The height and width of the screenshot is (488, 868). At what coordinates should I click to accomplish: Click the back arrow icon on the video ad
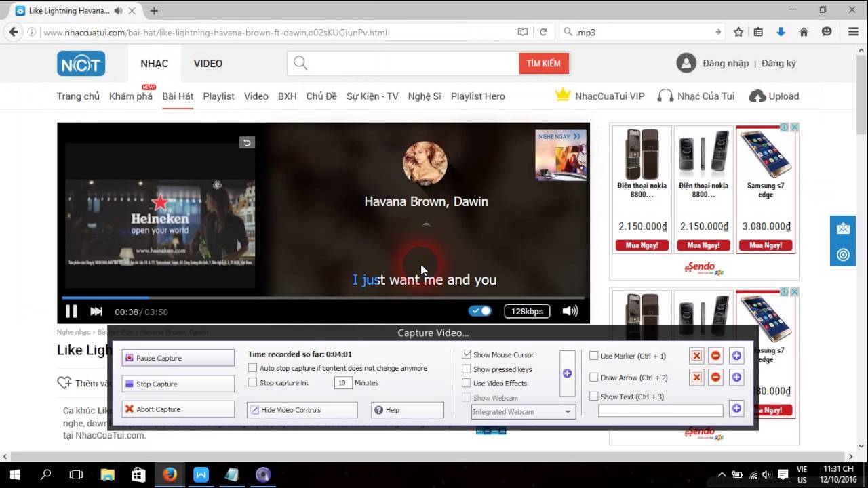247,142
